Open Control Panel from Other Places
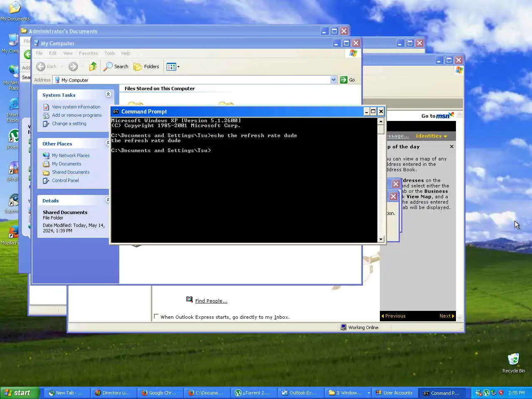Screen dimensions: 532x399 click(x=65, y=180)
